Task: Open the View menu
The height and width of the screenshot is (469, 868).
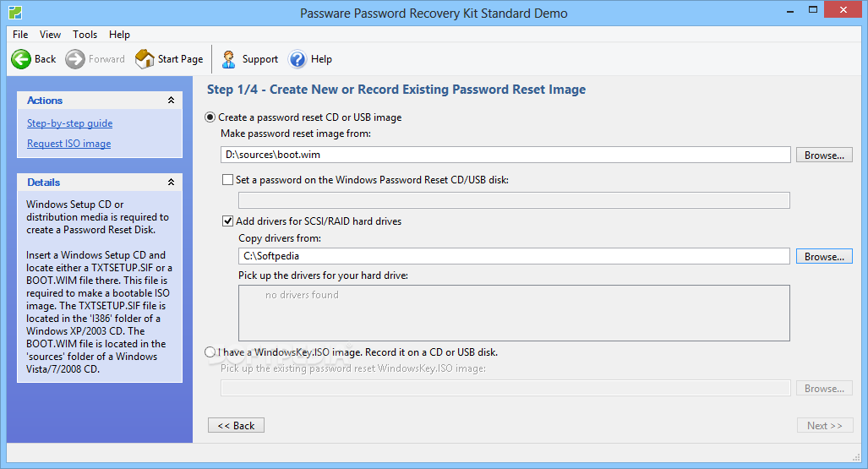Action: [x=50, y=35]
